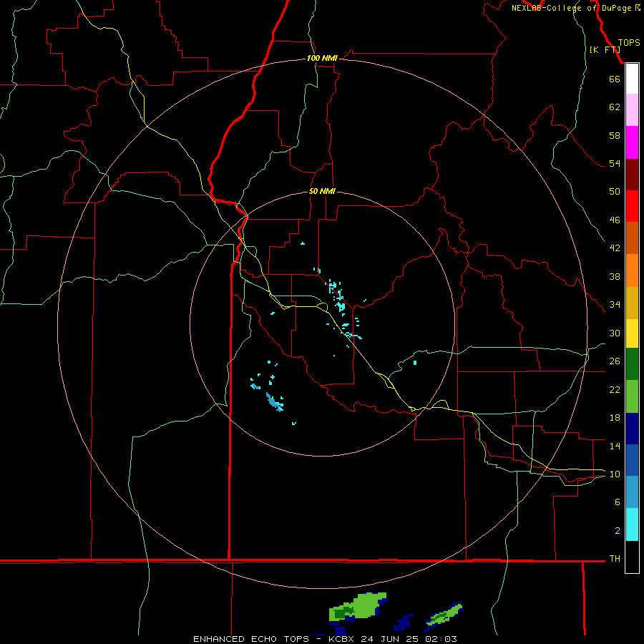Click the magenta 58 kft legend swatch
The width and height of the screenshot is (644, 644).
coord(632,142)
